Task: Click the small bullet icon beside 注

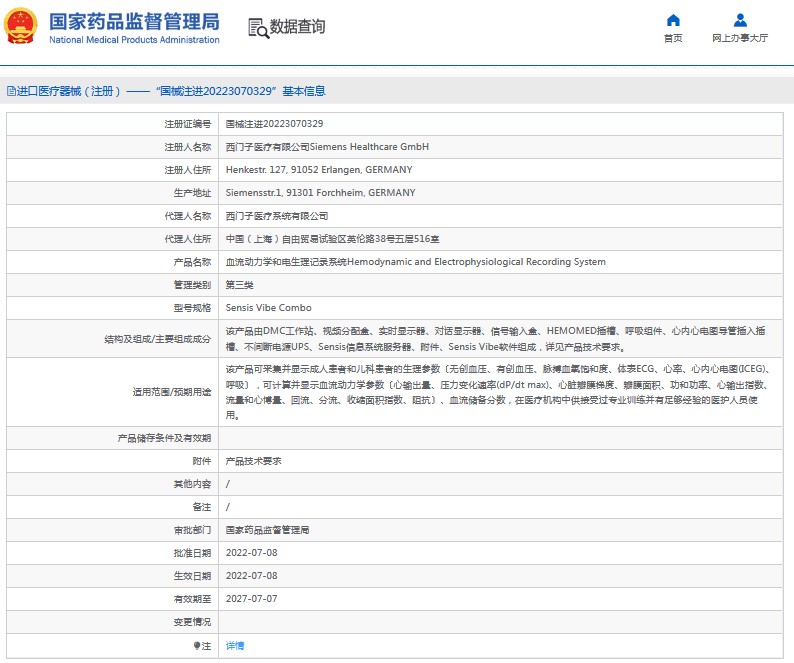Action: pyautogui.click(x=196, y=646)
